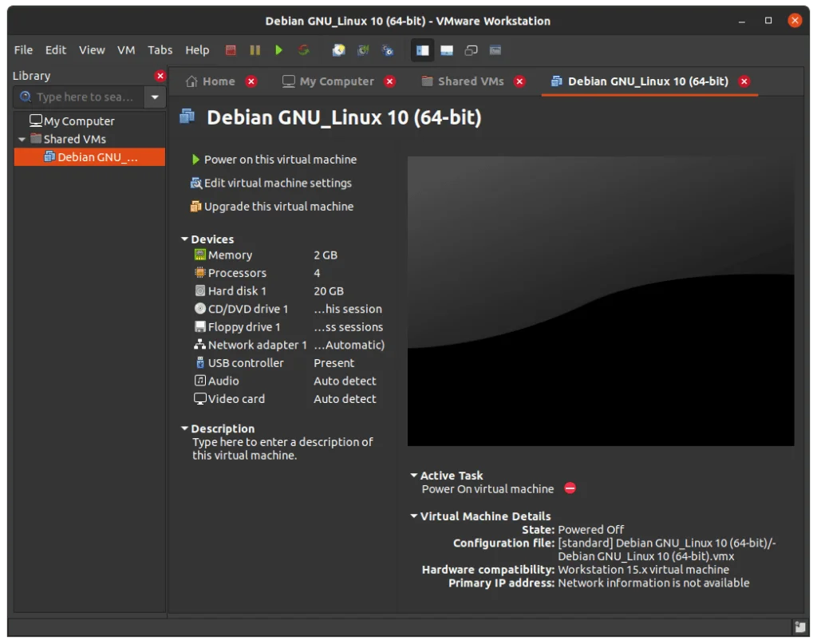Close the Library panel

160,76
